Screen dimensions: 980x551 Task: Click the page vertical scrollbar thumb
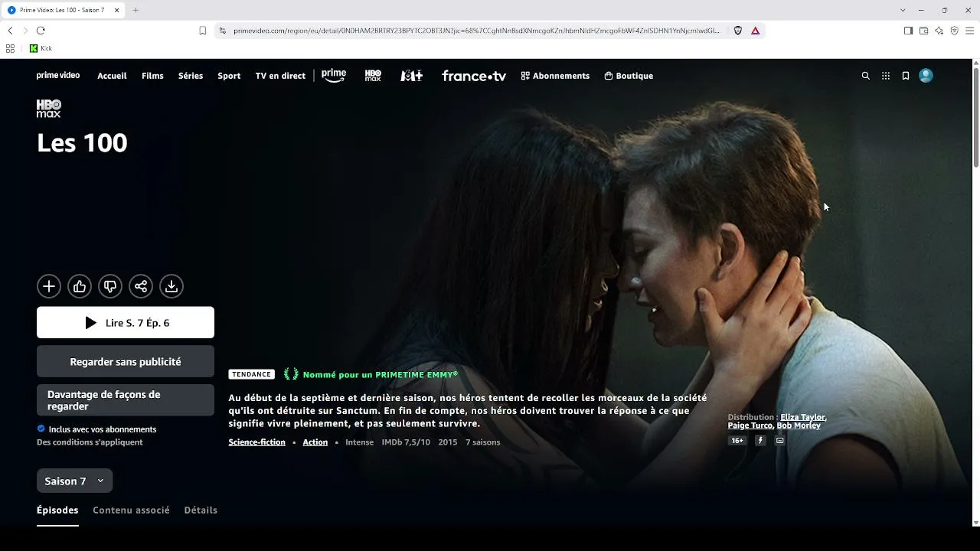click(x=975, y=119)
